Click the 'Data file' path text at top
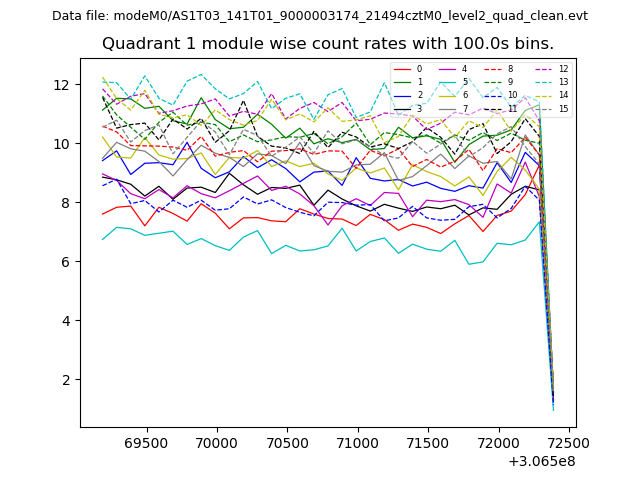Screen dimensions: 640x480 320,16
